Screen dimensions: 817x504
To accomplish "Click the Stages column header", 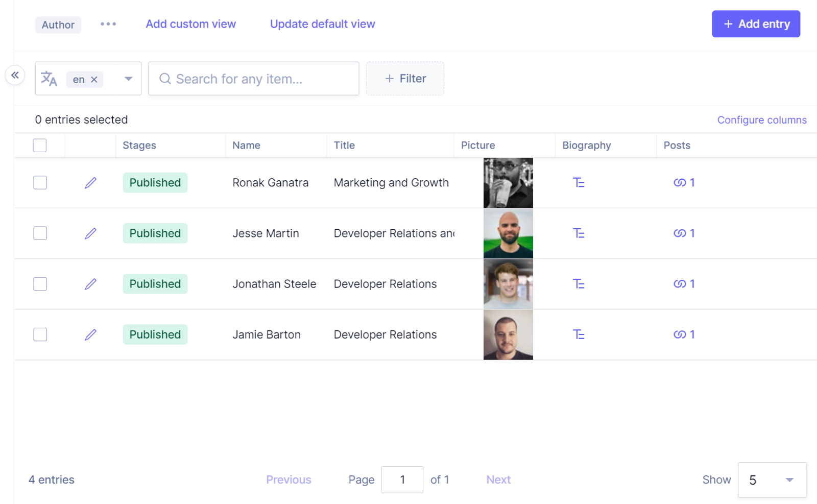I will pos(139,146).
